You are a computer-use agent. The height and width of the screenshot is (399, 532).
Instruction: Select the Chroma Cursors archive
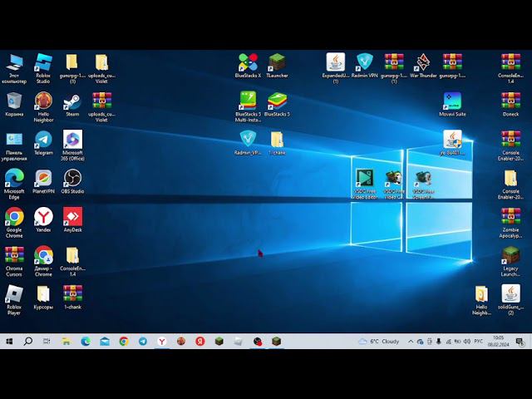(14, 261)
